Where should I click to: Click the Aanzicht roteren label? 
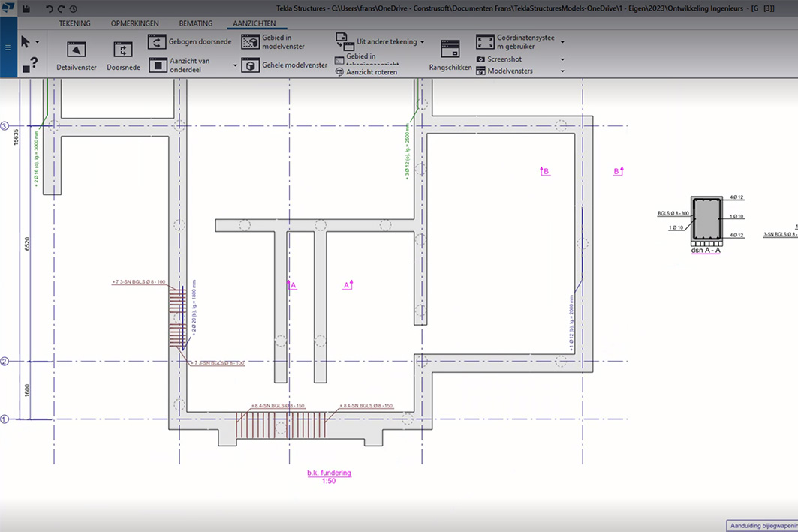tap(372, 72)
